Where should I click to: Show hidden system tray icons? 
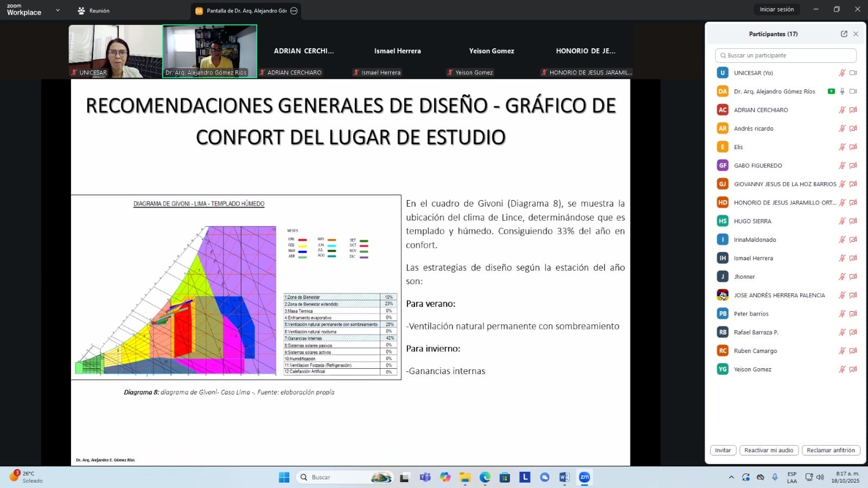(731, 477)
